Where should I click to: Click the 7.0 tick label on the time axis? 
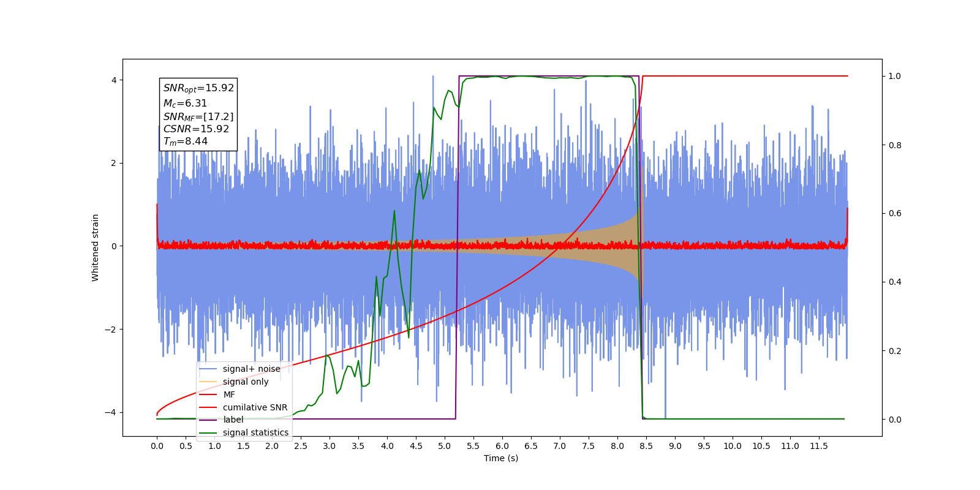tap(560, 447)
